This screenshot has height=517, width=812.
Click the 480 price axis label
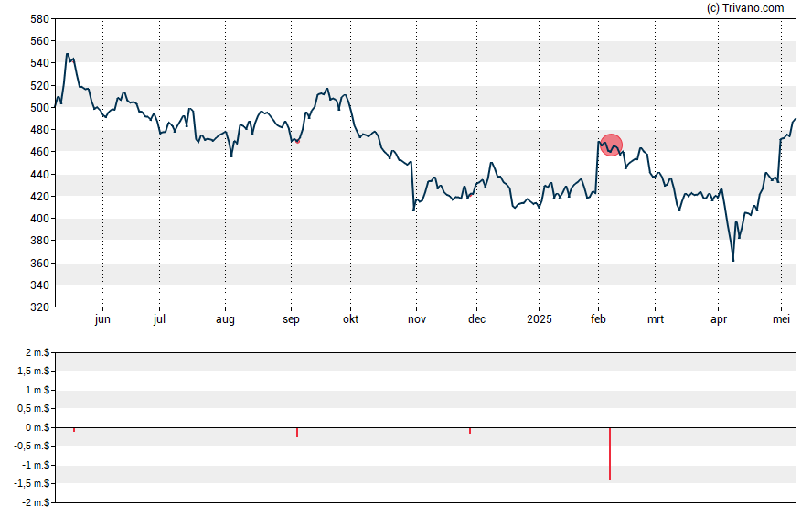(x=40, y=130)
